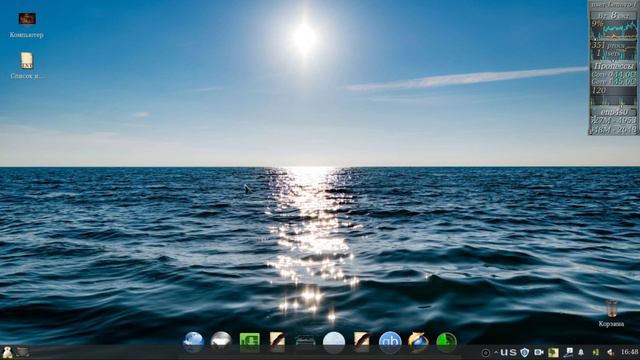The image size is (640, 360).
Task: Open the network connection tray icon
Action: (x=568, y=352)
